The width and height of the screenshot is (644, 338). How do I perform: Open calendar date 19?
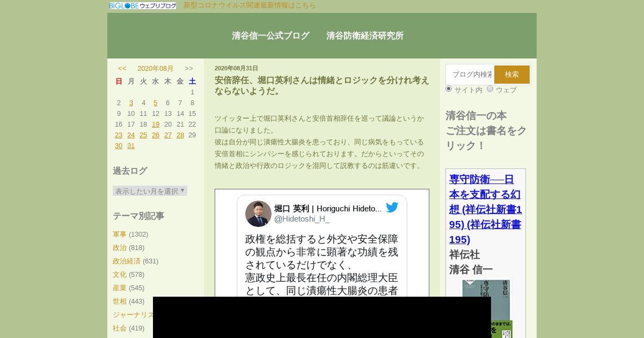(156, 124)
